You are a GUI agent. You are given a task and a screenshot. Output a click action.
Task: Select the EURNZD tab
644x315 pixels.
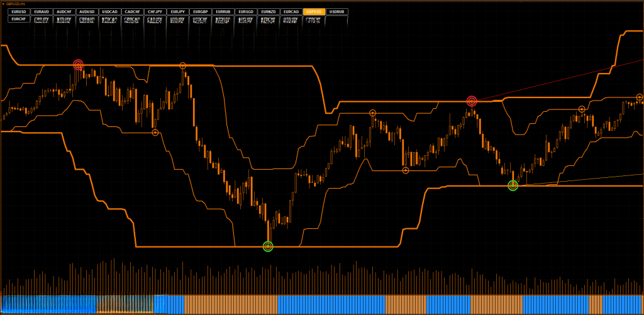tap(269, 12)
